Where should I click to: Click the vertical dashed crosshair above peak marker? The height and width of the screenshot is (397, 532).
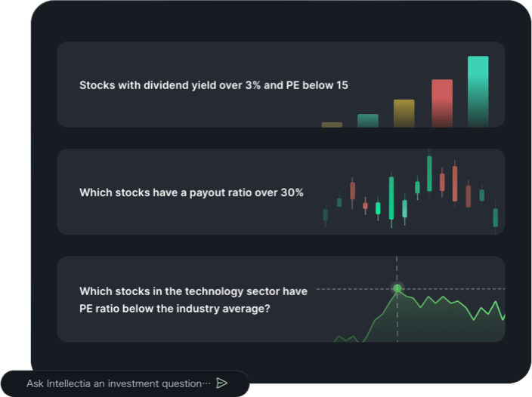pyautogui.click(x=397, y=269)
